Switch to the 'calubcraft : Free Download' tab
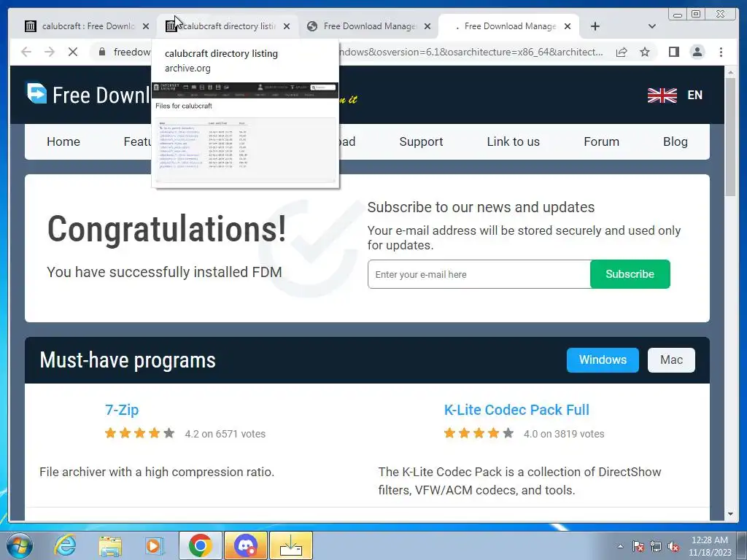Image resolution: width=747 pixels, height=560 pixels. 88,26
